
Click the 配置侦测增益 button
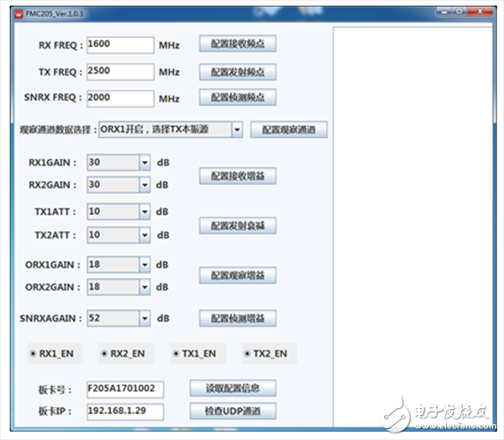(238, 318)
